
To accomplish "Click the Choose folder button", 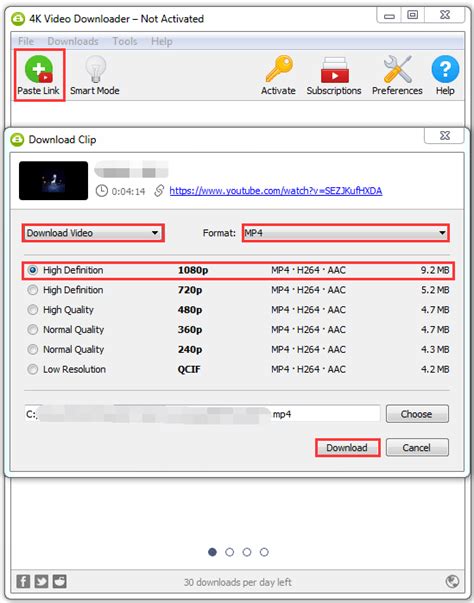I will [x=417, y=414].
